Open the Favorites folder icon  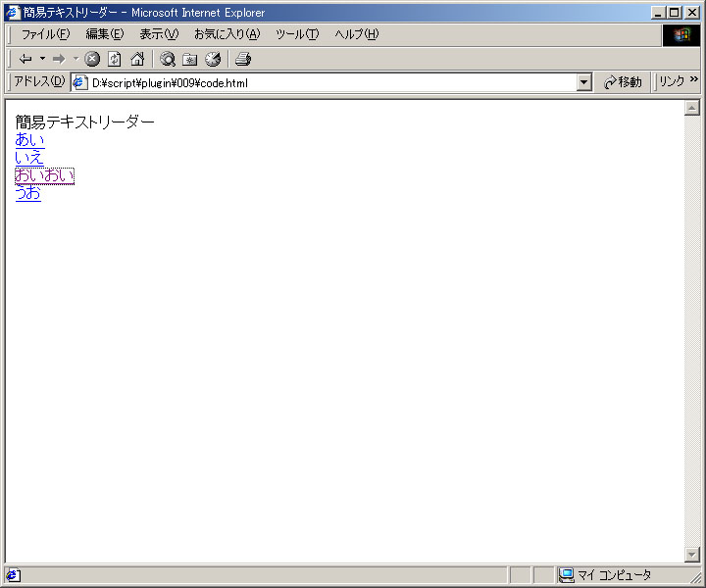pyautogui.click(x=190, y=59)
